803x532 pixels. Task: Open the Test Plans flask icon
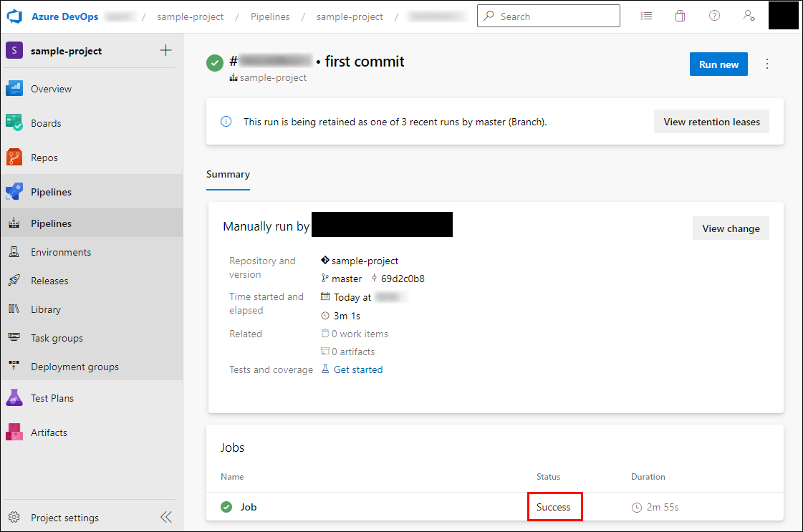tap(14, 398)
